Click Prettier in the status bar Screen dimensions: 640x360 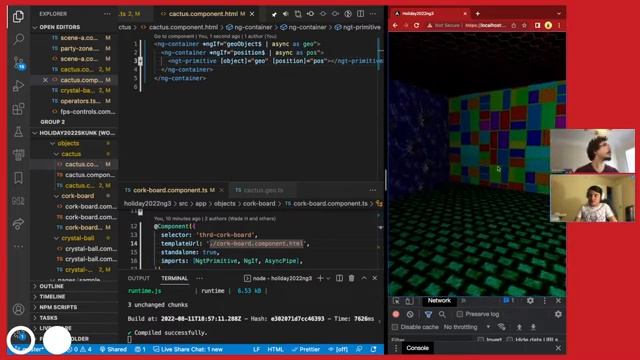point(306,349)
